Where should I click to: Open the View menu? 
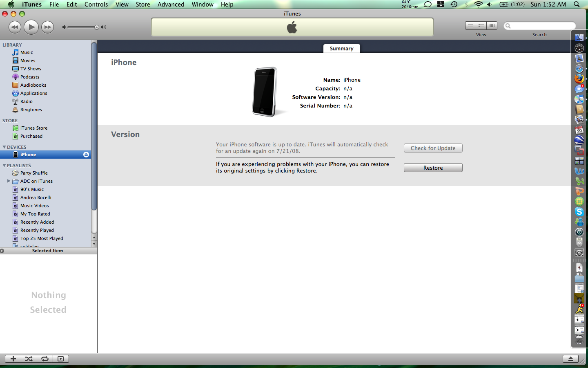pos(122,4)
